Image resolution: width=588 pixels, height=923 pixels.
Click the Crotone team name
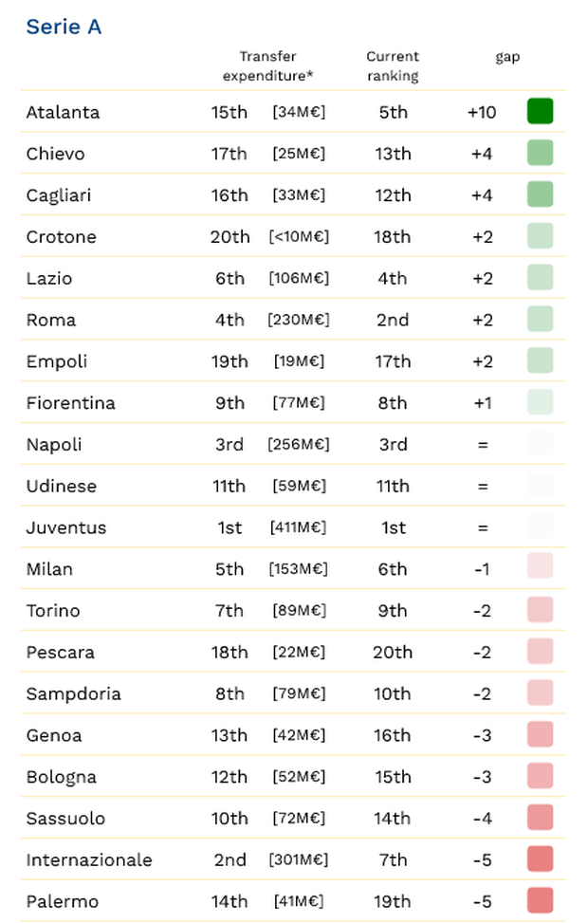(61, 236)
